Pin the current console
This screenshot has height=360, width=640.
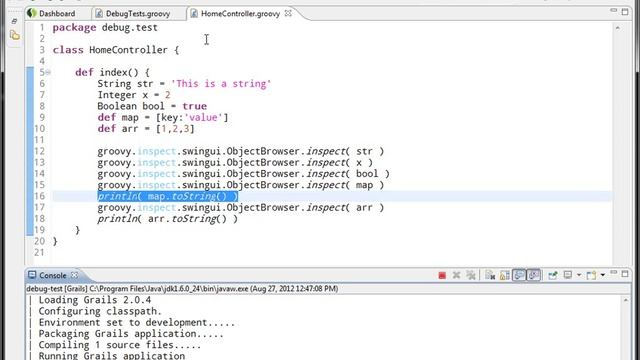click(x=553, y=276)
